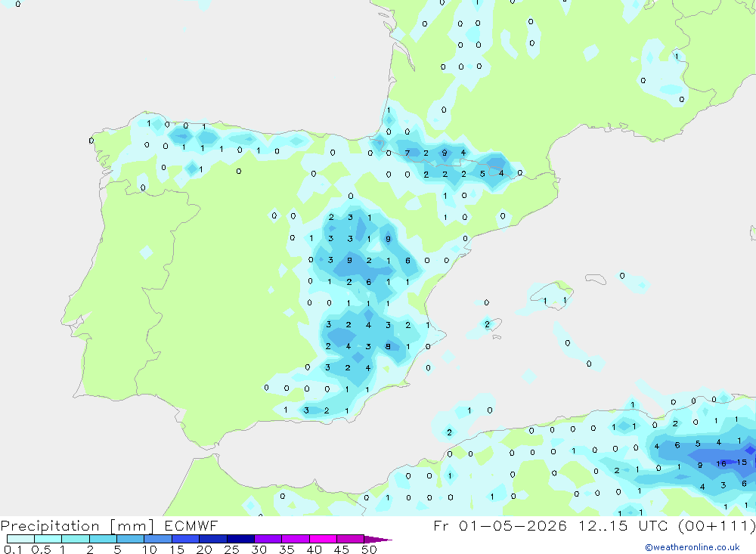Click the '7' rainfall value over the Pyrenees

407,153
